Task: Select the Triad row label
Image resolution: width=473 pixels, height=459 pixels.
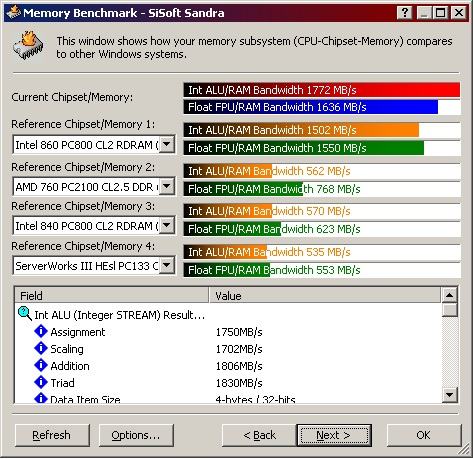Action: point(62,383)
